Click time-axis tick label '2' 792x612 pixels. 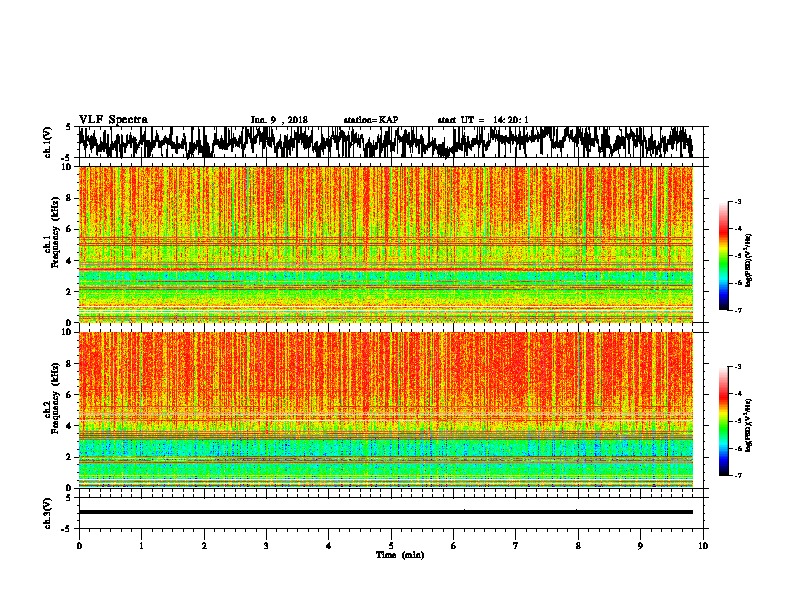(x=204, y=546)
